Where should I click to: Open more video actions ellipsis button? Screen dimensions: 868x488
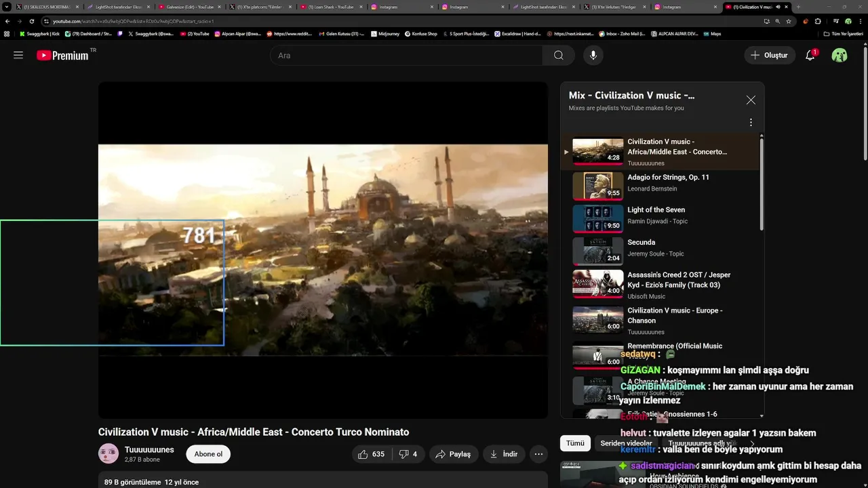[538, 454]
